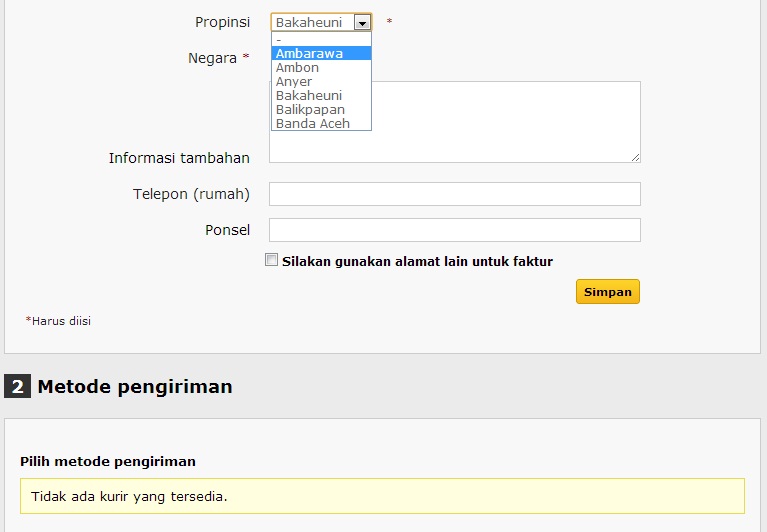Click the Metode pengiriman step 2 badge

pyautogui.click(x=17, y=386)
